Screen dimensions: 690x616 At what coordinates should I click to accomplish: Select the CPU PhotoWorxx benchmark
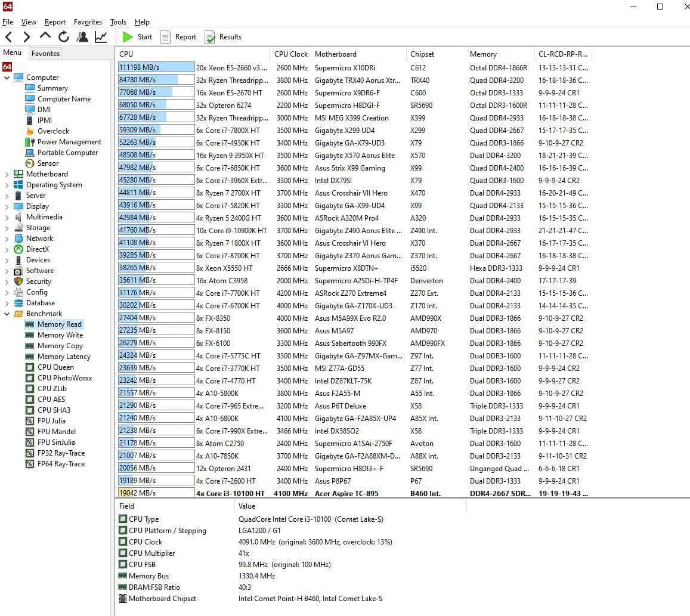(x=64, y=378)
